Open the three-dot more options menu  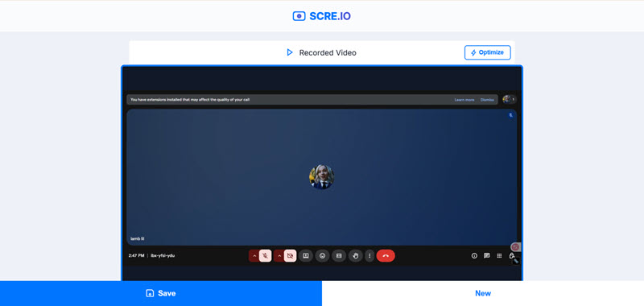pos(369,256)
